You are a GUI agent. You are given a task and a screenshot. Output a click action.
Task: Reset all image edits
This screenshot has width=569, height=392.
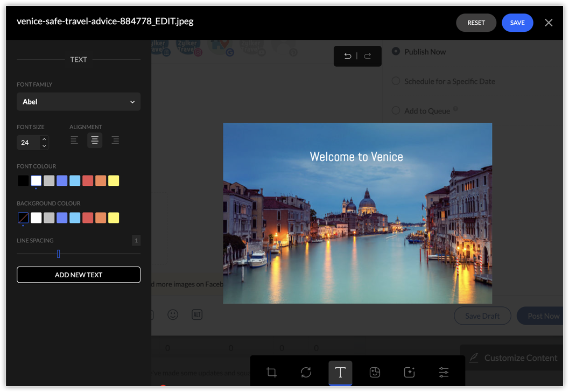click(476, 23)
